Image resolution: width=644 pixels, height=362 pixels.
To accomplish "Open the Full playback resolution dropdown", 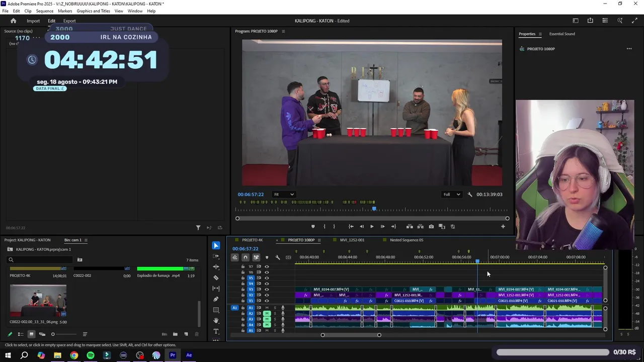I will tap(452, 195).
